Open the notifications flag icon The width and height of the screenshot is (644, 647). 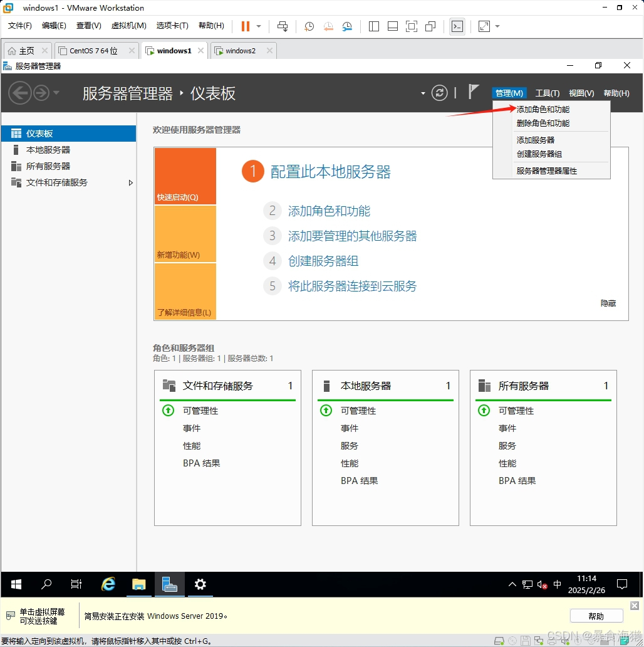point(474,92)
